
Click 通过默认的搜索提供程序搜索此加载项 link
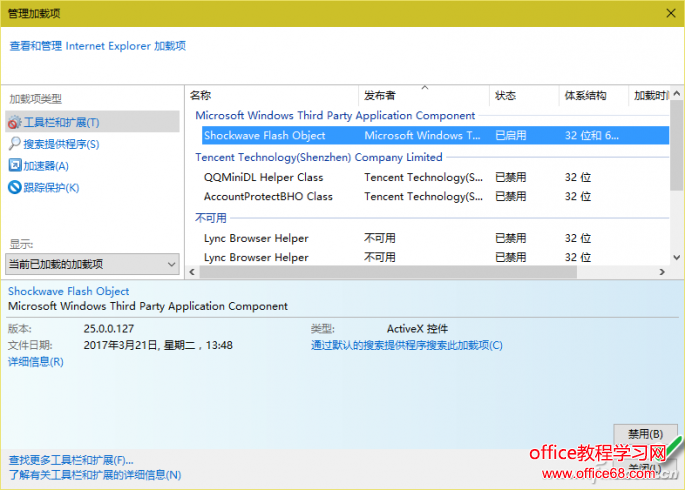(407, 345)
